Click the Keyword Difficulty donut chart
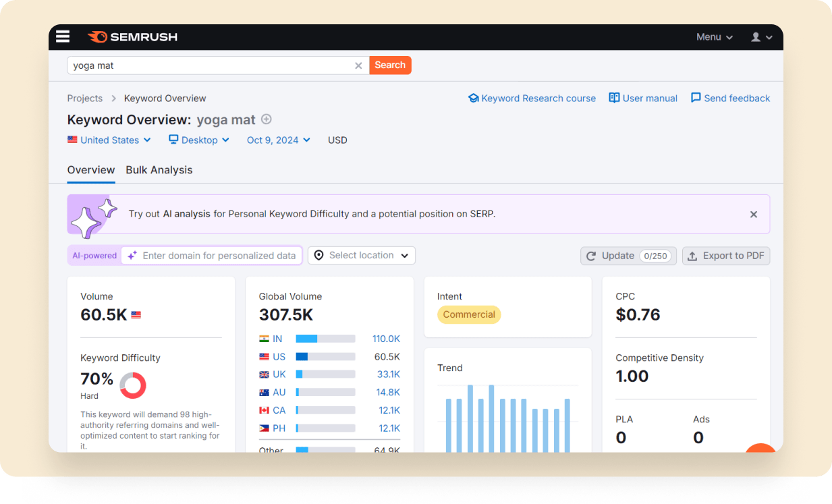Screen dimensions: 832x504 [x=133, y=385]
